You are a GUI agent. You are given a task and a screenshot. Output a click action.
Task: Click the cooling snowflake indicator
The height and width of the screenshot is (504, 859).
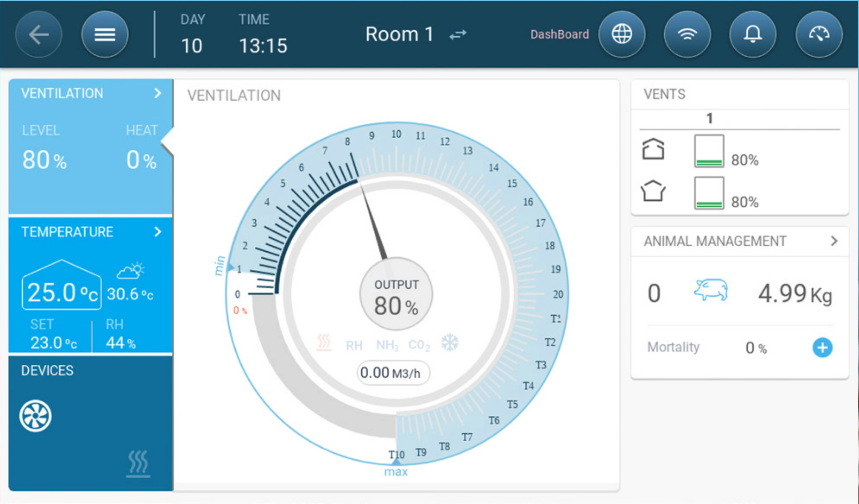450,343
